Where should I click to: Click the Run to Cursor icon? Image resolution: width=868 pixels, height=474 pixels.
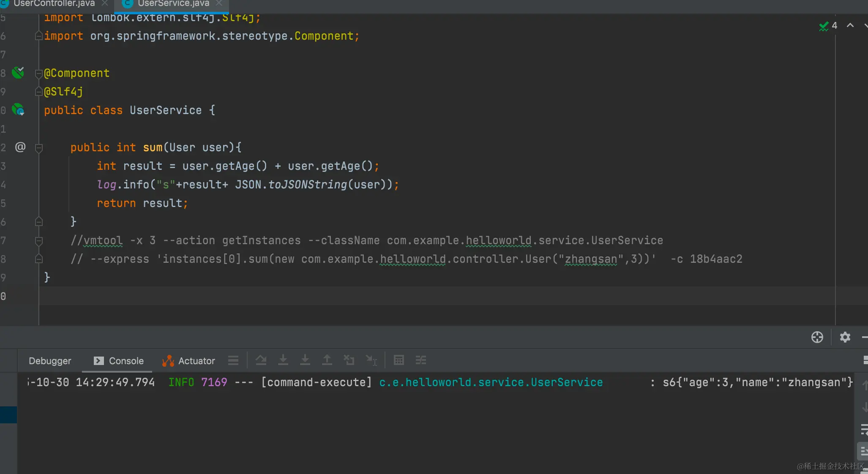(x=371, y=360)
